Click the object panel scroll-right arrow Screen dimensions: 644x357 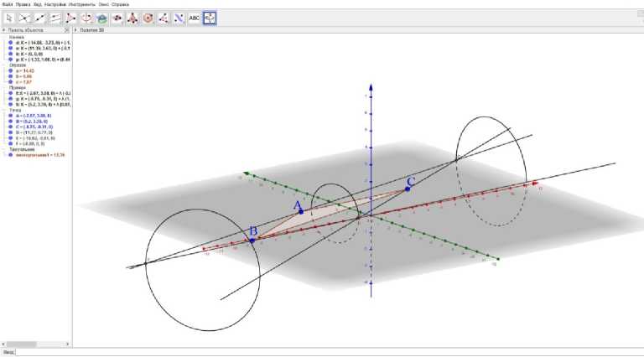click(x=68, y=344)
